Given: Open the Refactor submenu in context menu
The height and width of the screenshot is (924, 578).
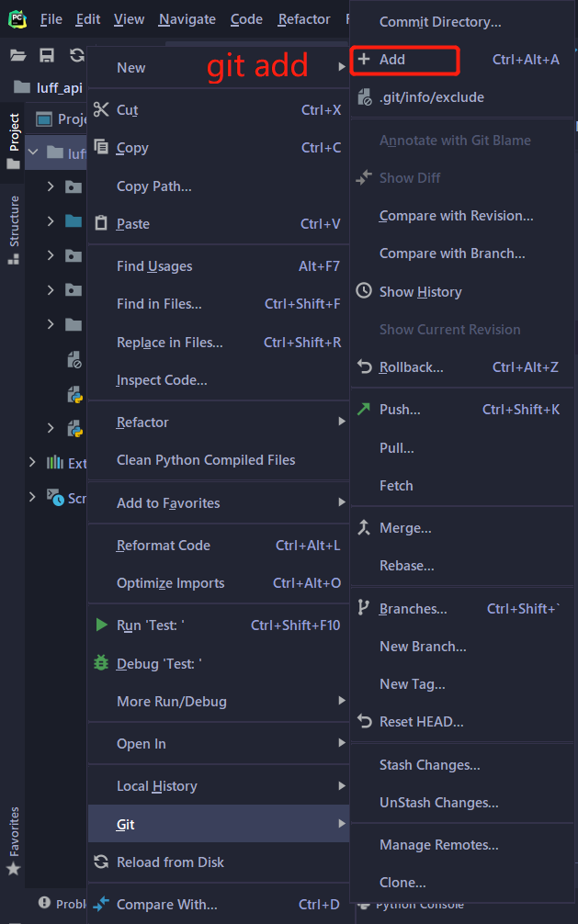Looking at the screenshot, I should [x=218, y=422].
